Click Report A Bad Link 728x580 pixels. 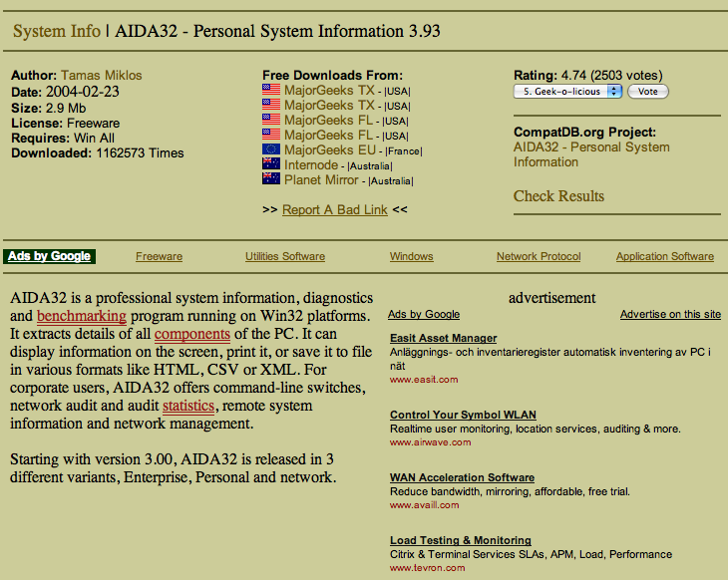click(335, 209)
